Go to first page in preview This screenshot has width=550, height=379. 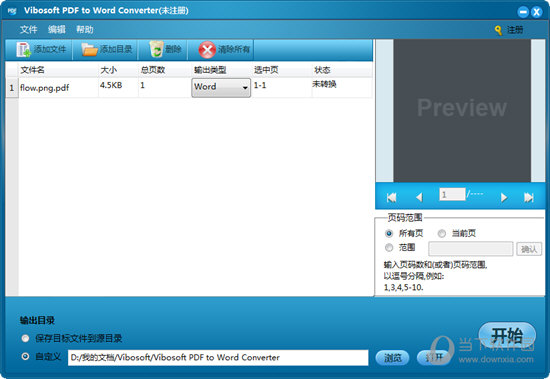(x=391, y=198)
